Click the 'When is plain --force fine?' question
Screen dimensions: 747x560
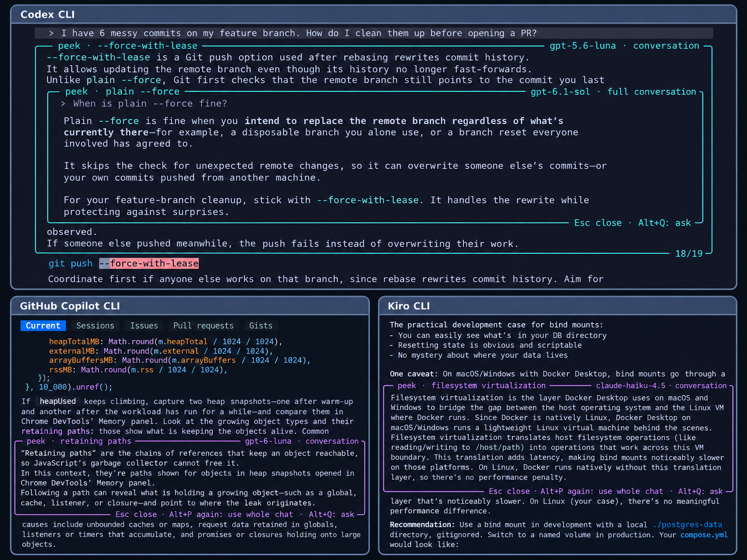point(150,104)
